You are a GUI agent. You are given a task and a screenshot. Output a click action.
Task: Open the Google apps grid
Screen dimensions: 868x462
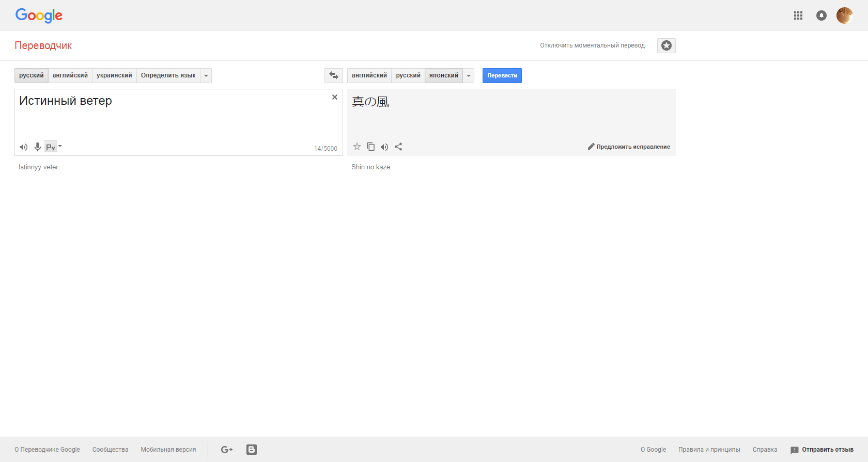pos(798,15)
